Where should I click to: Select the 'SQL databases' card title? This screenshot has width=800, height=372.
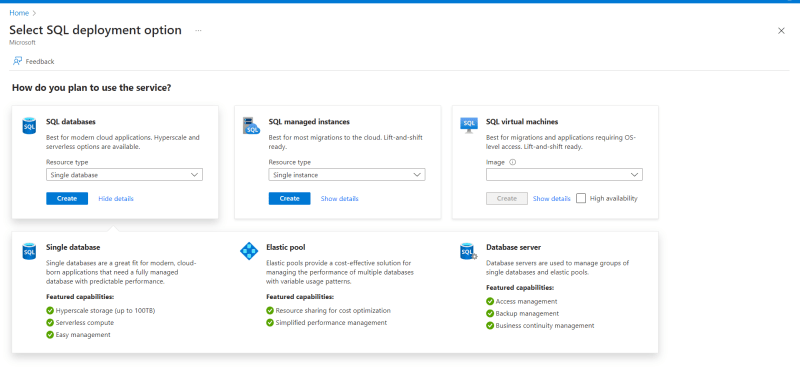click(71, 121)
